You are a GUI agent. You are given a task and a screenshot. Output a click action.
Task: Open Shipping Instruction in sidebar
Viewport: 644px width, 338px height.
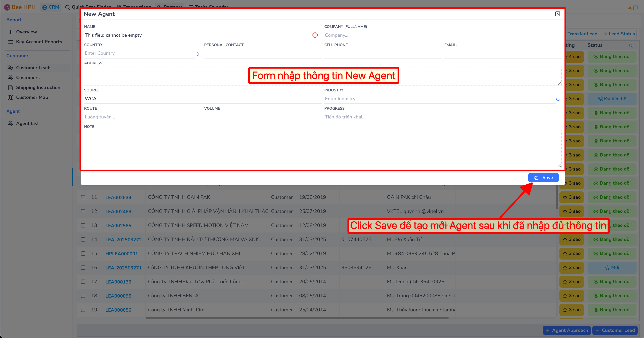coord(38,87)
